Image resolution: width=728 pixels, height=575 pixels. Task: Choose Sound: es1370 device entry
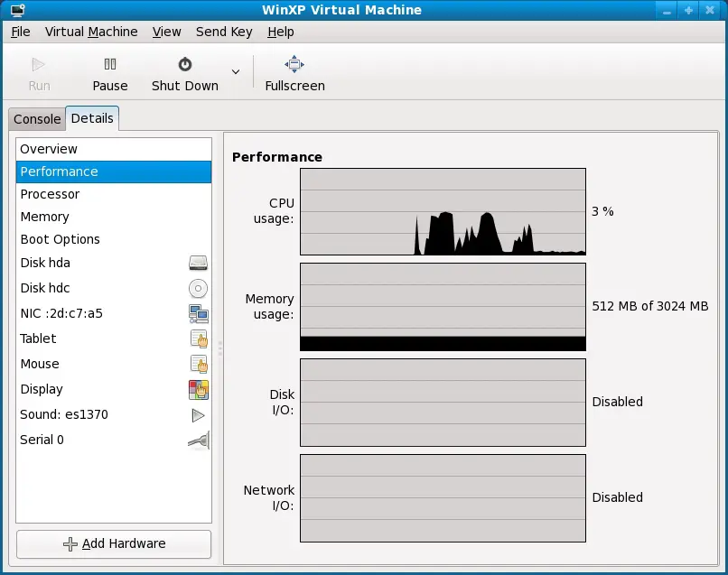click(x=114, y=414)
